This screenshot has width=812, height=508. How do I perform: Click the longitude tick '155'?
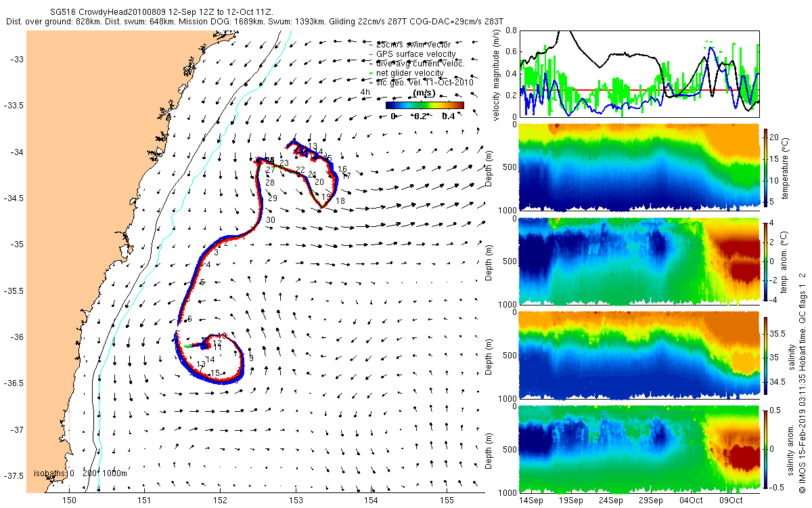(446, 499)
